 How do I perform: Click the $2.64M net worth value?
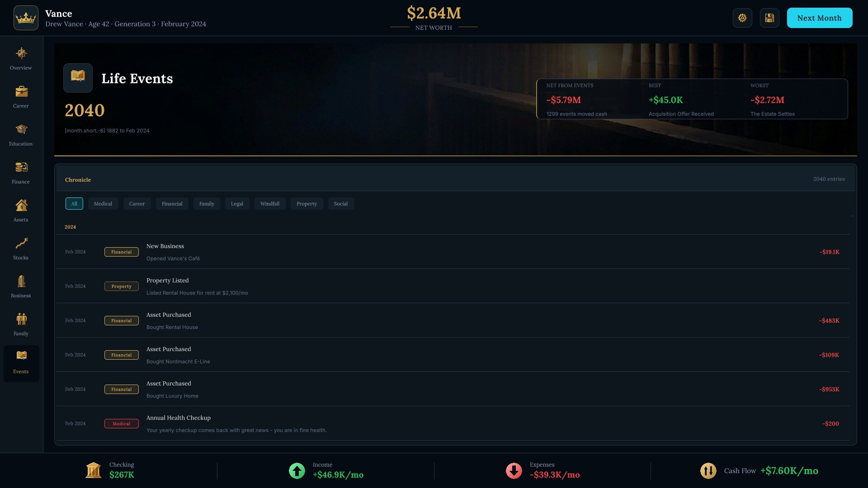point(434,13)
